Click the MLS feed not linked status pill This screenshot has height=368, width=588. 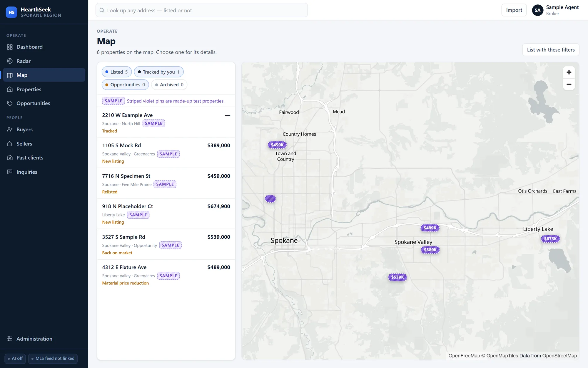tap(53, 359)
